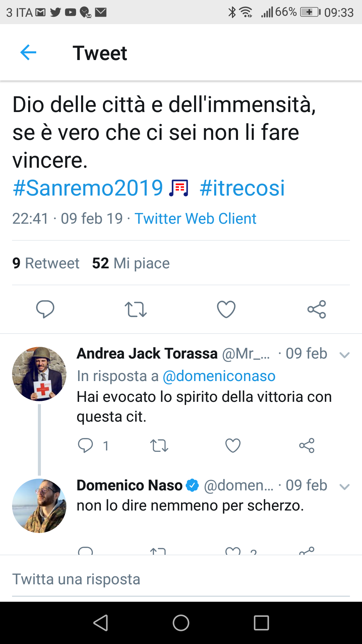This screenshot has height=644, width=362.
Task: Share Andrea Jack Torassa's reply
Action: pyautogui.click(x=307, y=445)
